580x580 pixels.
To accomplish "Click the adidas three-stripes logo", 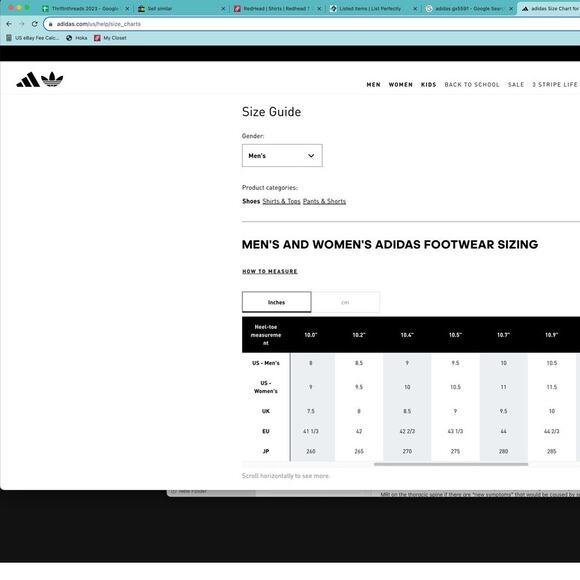I will pos(28,80).
